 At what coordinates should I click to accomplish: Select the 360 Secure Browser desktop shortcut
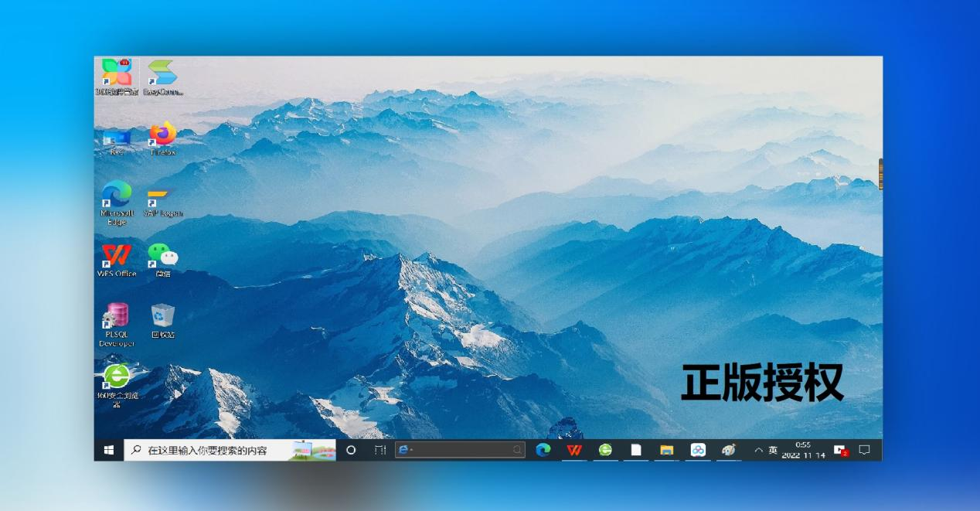click(x=117, y=378)
